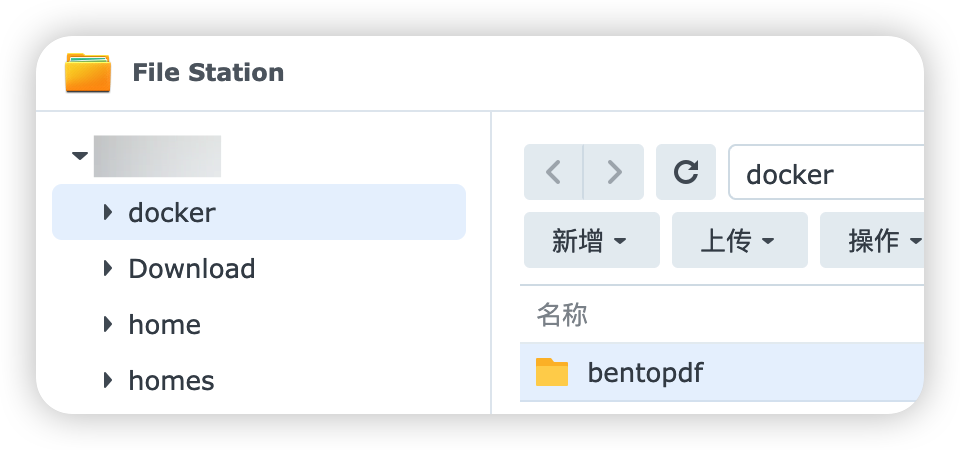Click the File Station folder app icon
Image resolution: width=960 pixels, height=450 pixels.
88,73
